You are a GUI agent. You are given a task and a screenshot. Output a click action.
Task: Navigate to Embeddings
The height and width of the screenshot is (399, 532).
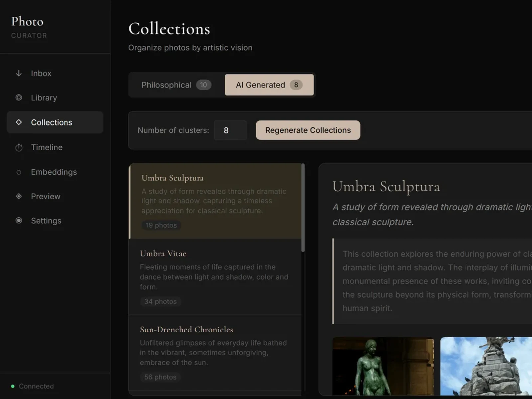click(55, 172)
